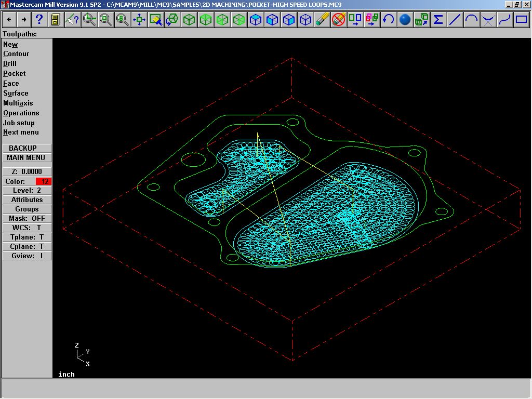This screenshot has height=399, width=532.
Task: Choose Drill toolpath menu item
Action: point(10,64)
